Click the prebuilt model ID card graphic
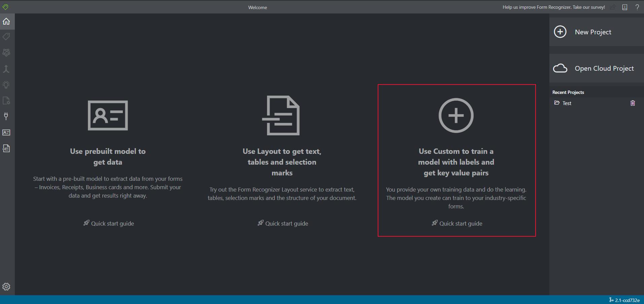Screen dimensions: 644x304 pos(108,115)
